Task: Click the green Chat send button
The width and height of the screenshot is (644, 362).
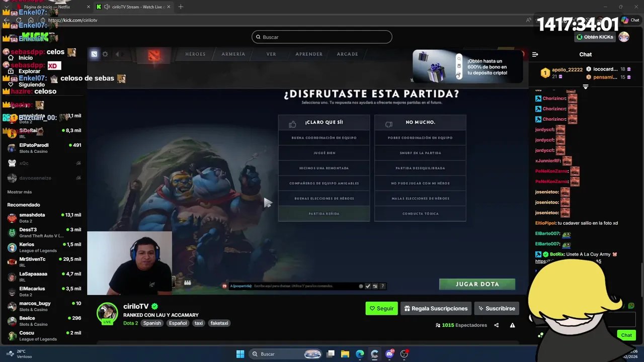Action: 626,335
